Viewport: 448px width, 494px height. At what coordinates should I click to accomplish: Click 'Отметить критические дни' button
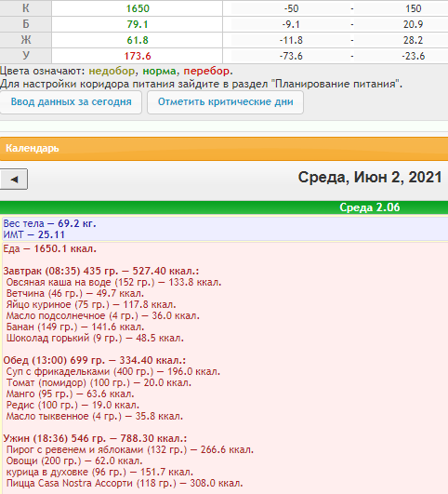point(226,102)
